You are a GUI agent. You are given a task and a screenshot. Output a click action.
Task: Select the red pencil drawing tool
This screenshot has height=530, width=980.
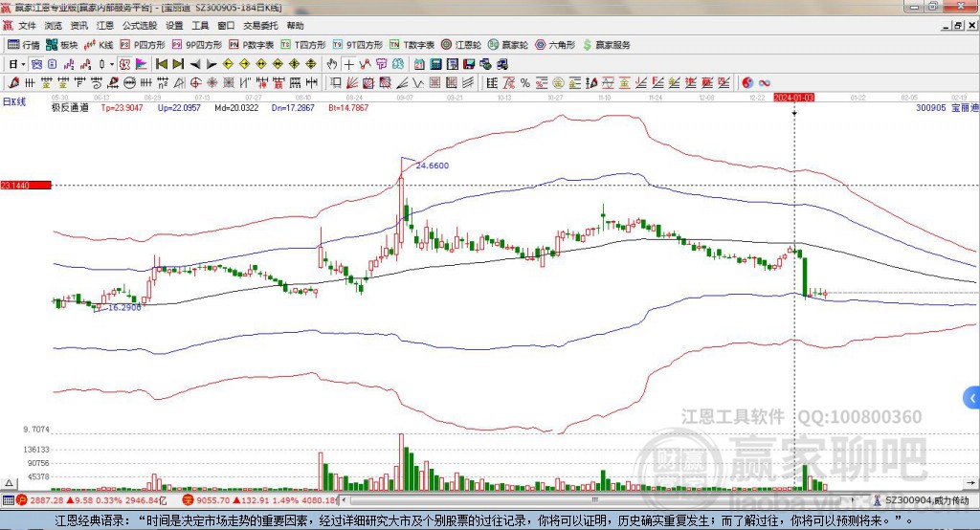click(x=13, y=83)
